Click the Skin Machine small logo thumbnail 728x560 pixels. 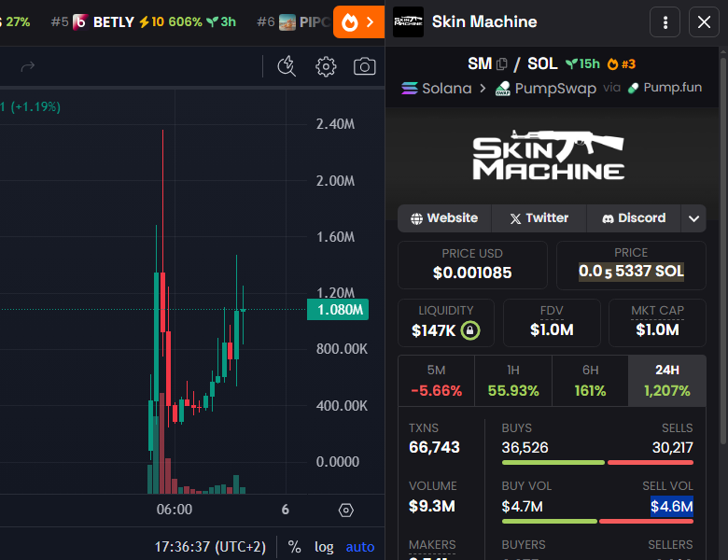[408, 21]
